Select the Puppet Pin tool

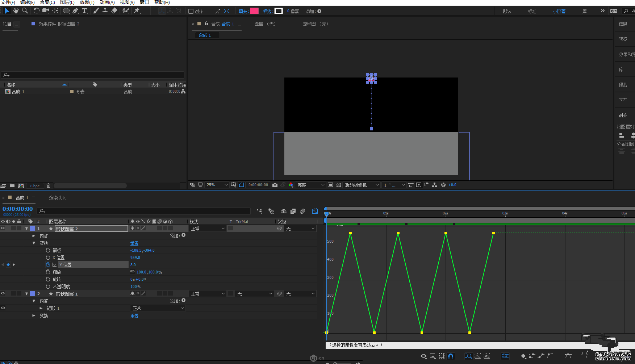click(137, 11)
